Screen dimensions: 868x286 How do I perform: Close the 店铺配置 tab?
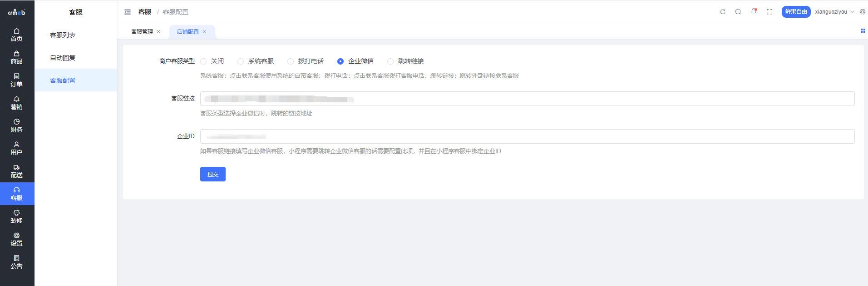point(204,32)
